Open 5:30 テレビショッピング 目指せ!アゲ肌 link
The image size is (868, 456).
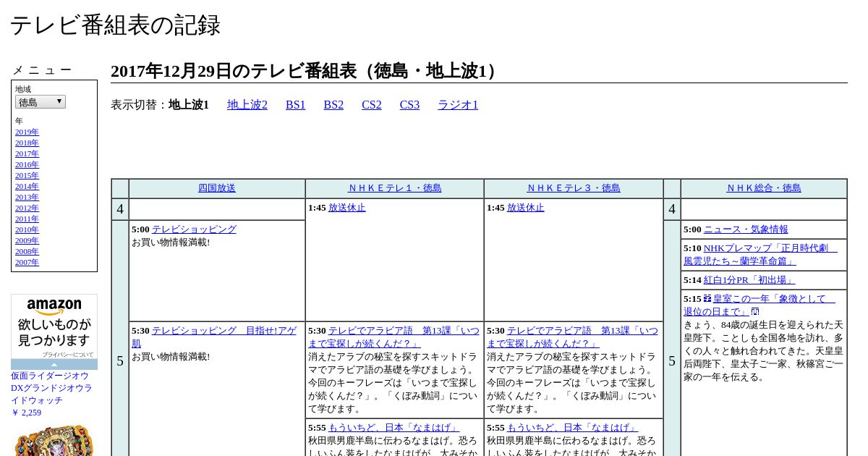click(214, 337)
